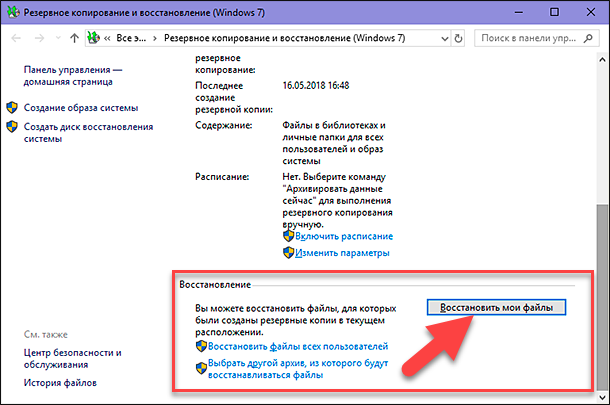Open 'Панель управления — домашняя страница' link

coord(73,76)
